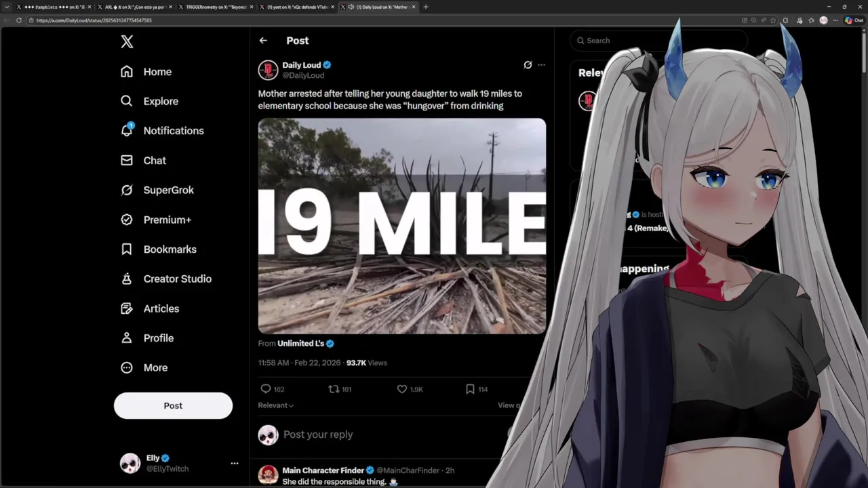Screen dimensions: 868x488
Task: Click Main Character Finder's reply avatar
Action: pyautogui.click(x=268, y=474)
